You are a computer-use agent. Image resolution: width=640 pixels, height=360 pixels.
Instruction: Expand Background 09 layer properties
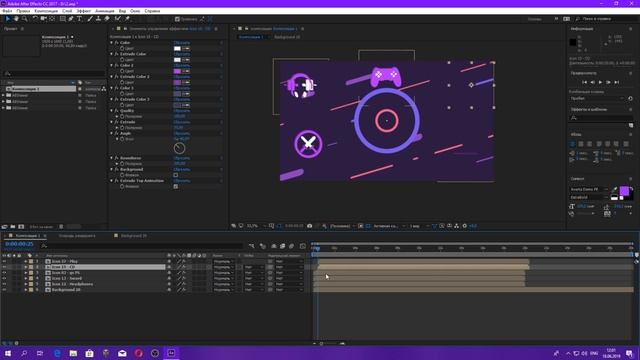click(x=25, y=290)
